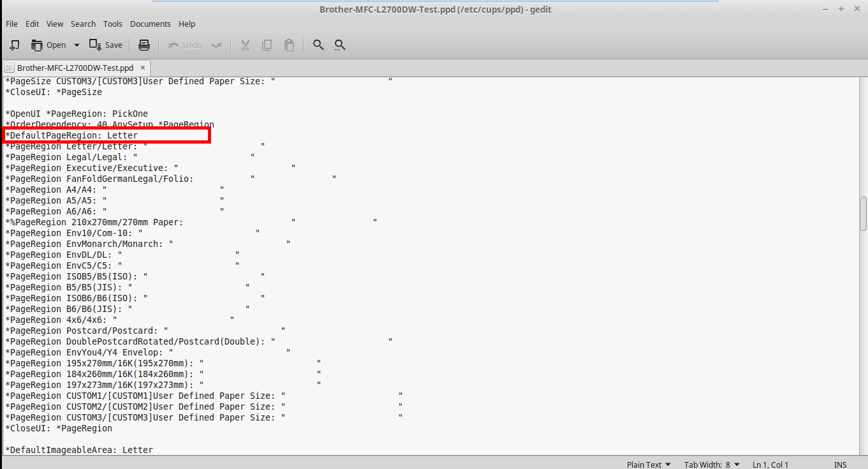Click the INS insert mode indicator
The image size is (868, 469).
(840, 465)
